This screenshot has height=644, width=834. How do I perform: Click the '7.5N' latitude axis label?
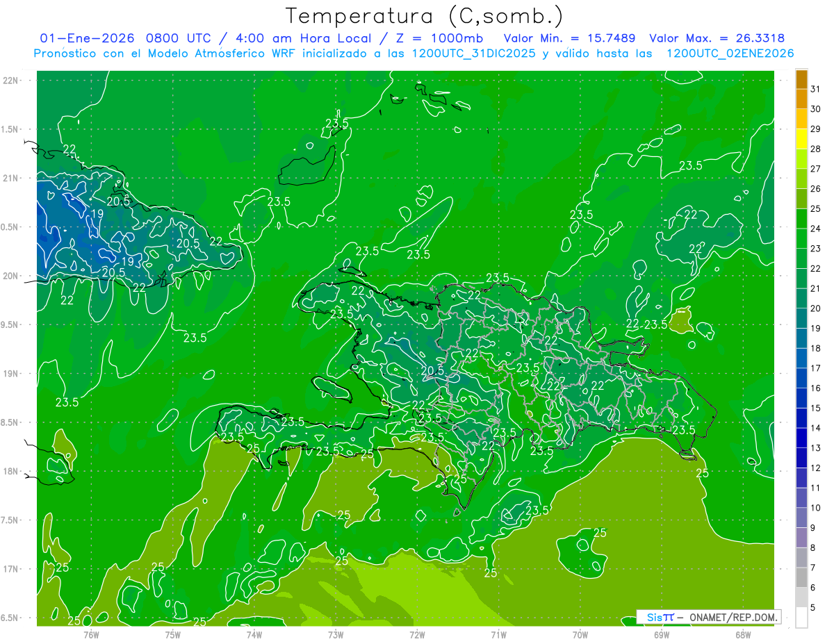(10, 520)
